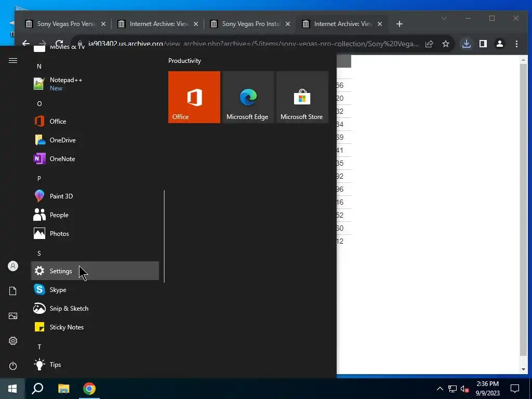Open Snip & Sketch
Viewport: 532px width, 399px height.
click(x=95, y=308)
